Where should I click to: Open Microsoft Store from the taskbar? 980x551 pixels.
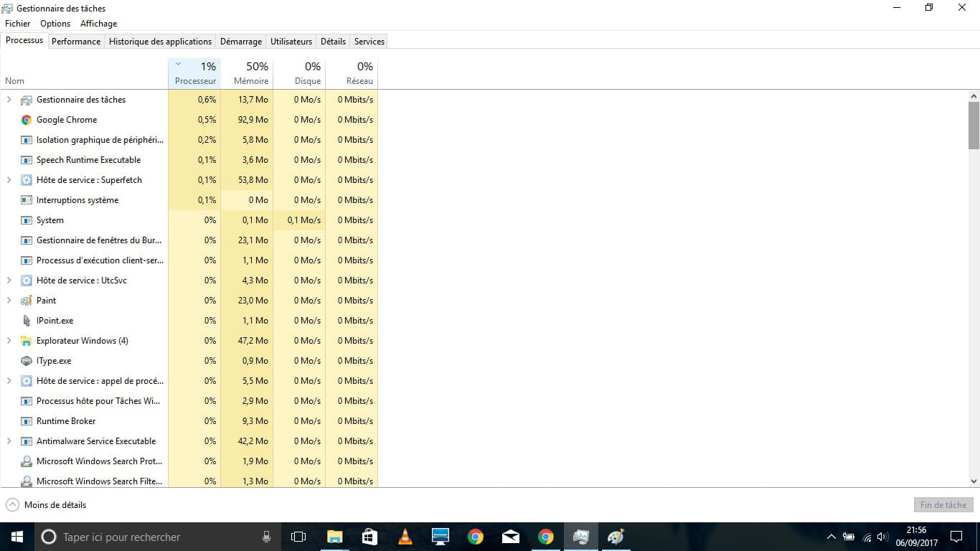pos(369,537)
